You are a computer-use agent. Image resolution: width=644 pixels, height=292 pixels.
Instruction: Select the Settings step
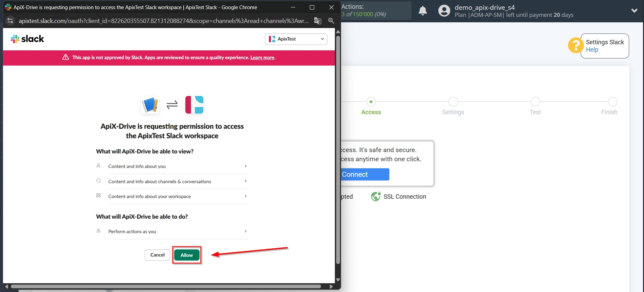tap(453, 106)
